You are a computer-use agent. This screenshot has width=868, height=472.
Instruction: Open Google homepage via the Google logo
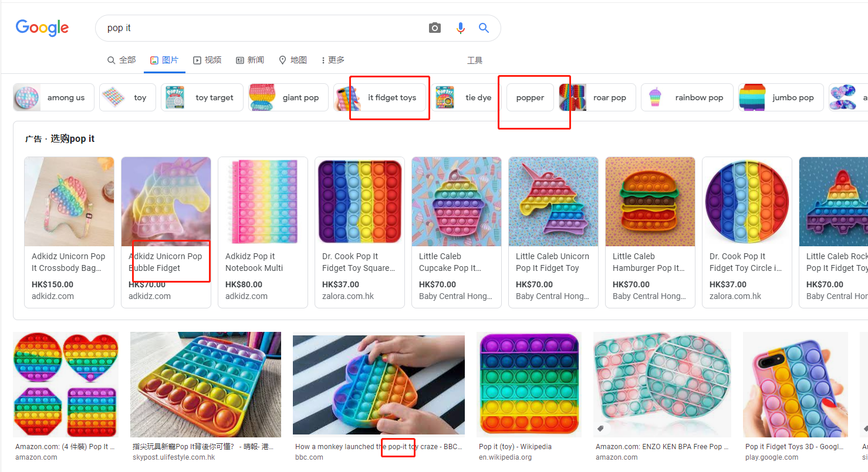point(42,28)
